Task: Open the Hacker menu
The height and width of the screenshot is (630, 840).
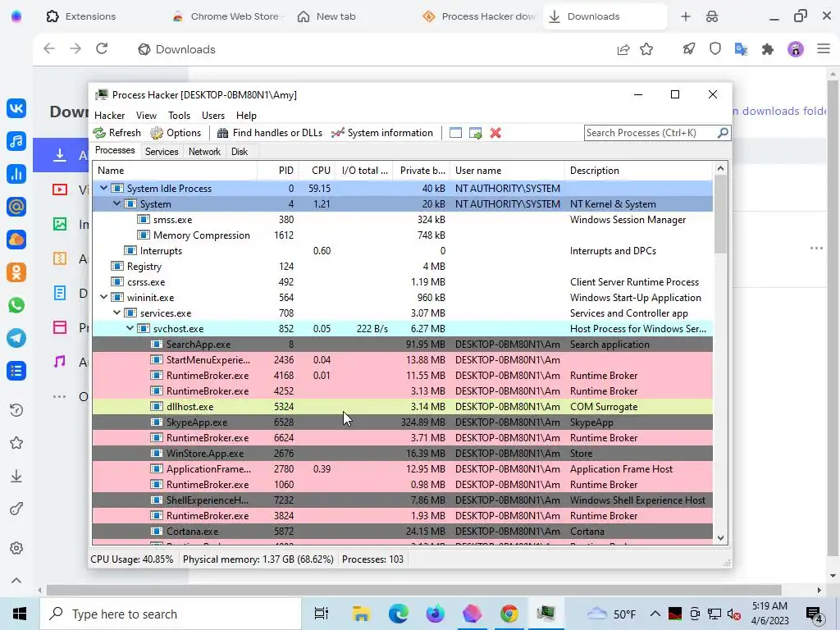Action: (x=109, y=116)
